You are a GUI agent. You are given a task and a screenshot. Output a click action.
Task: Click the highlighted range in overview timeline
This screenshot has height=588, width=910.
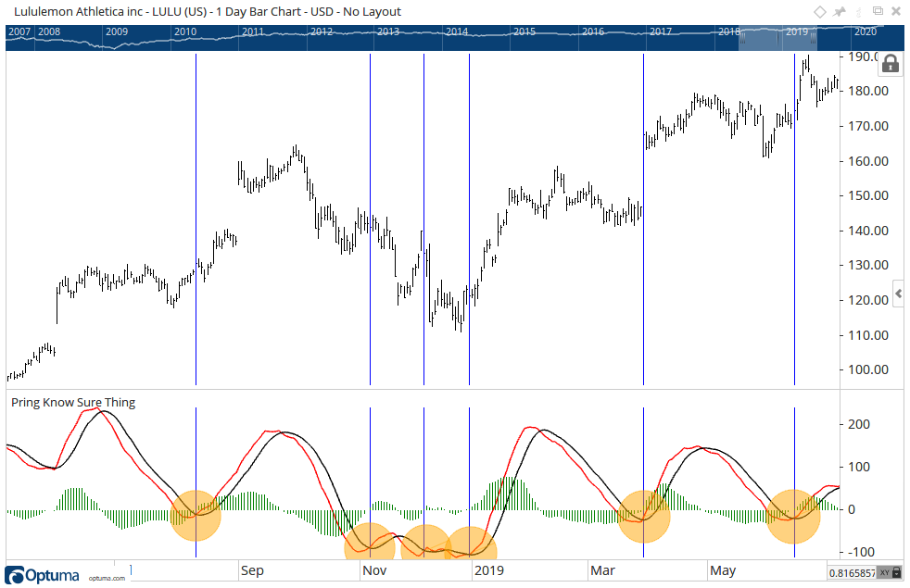coord(777,38)
